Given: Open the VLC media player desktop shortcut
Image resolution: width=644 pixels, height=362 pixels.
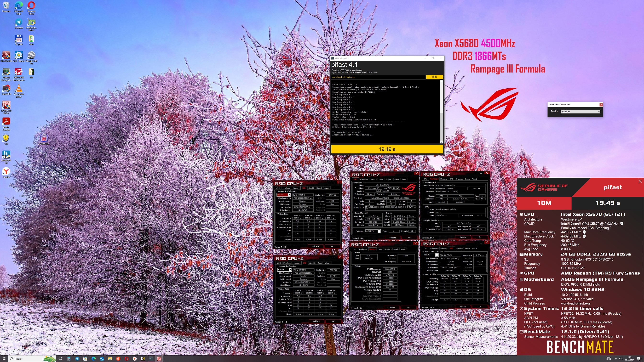Looking at the screenshot, I should tap(18, 91).
